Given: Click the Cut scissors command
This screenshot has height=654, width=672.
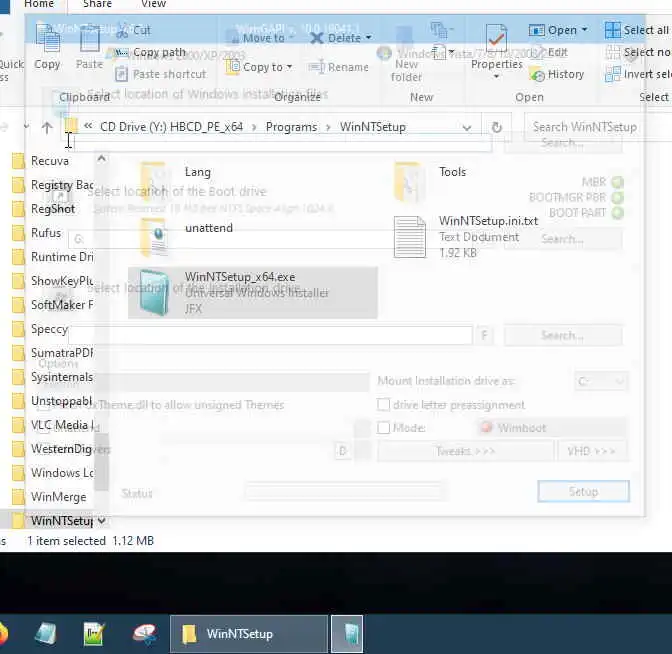Looking at the screenshot, I should (133, 30).
